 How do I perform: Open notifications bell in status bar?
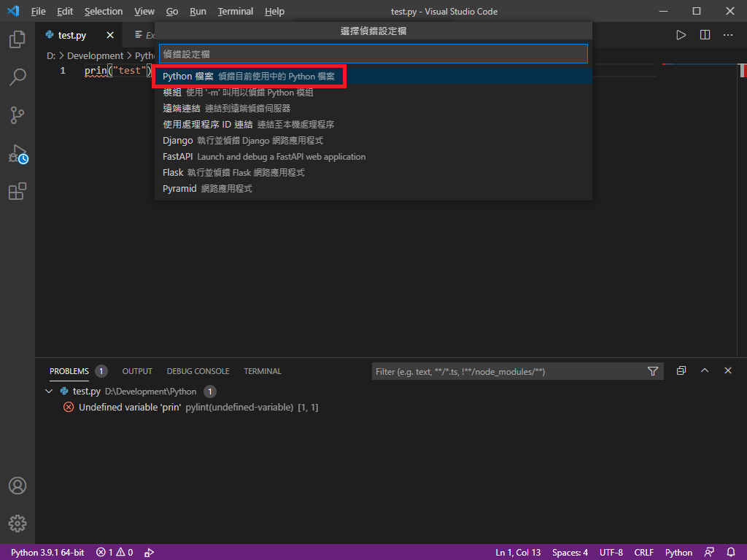pyautogui.click(x=731, y=553)
